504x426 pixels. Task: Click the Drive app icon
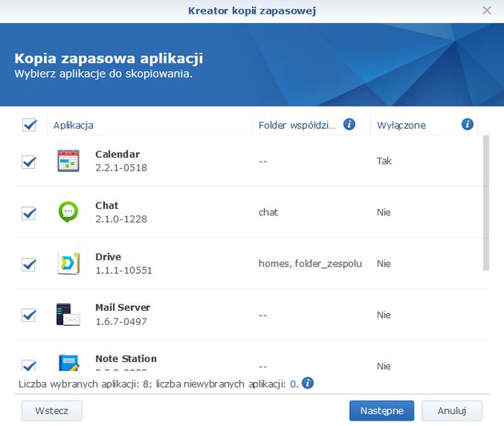pos(69,263)
